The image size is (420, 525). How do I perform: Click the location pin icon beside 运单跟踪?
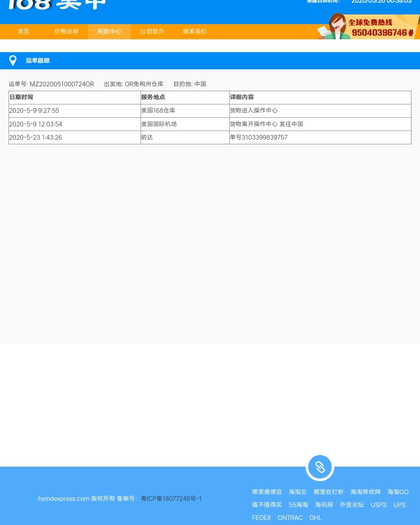(x=13, y=61)
